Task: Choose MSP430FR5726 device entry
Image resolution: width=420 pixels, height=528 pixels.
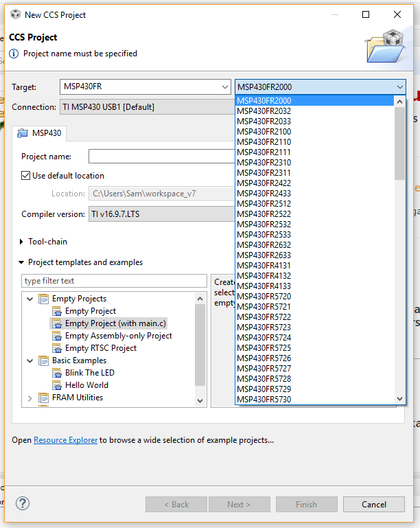Action: [315, 358]
